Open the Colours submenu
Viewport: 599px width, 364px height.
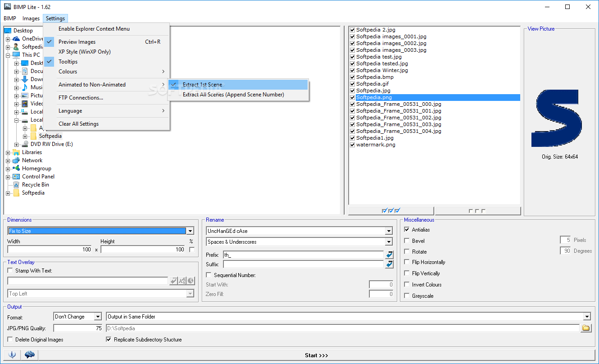coord(106,72)
